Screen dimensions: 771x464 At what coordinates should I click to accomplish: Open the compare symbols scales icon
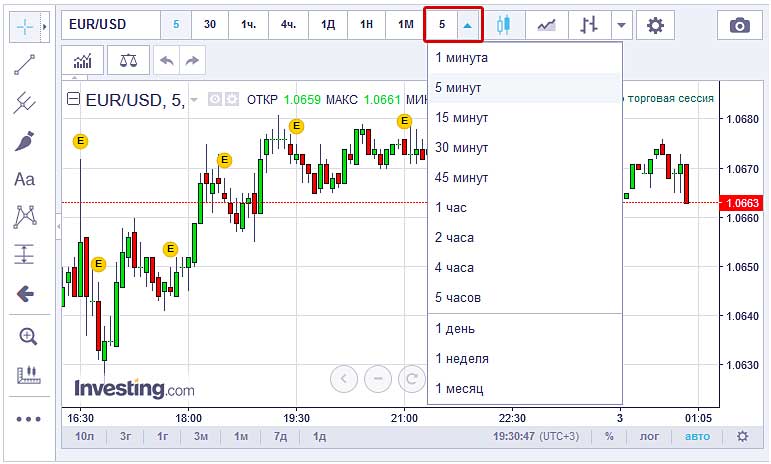click(129, 60)
